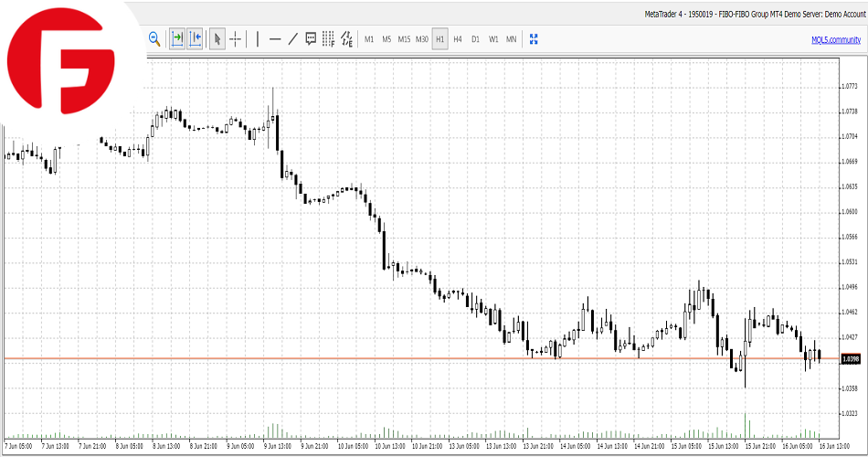Open the MQL5.community link
Image resolution: width=868 pixels, height=457 pixels.
pyautogui.click(x=835, y=39)
